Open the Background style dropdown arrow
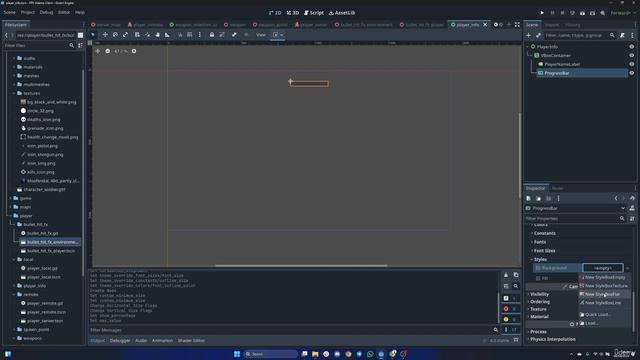The image size is (640, 360). 627,268
